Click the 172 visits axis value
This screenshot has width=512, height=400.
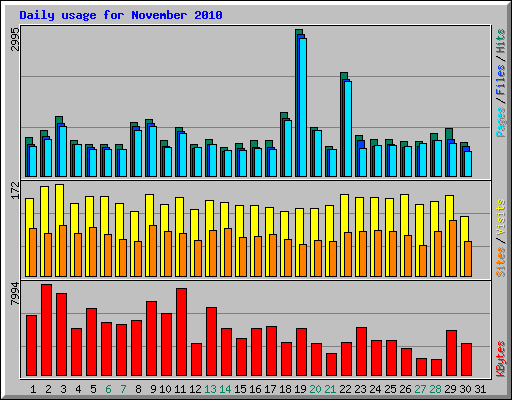15,190
